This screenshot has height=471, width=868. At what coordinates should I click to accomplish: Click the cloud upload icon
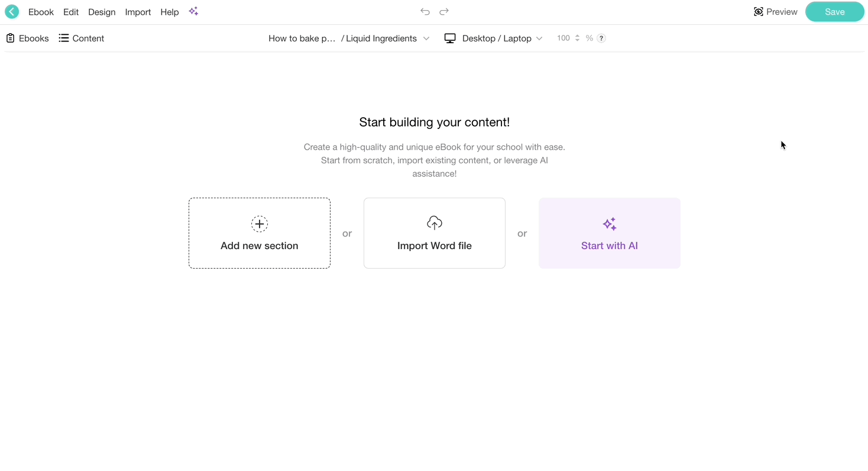(x=435, y=223)
